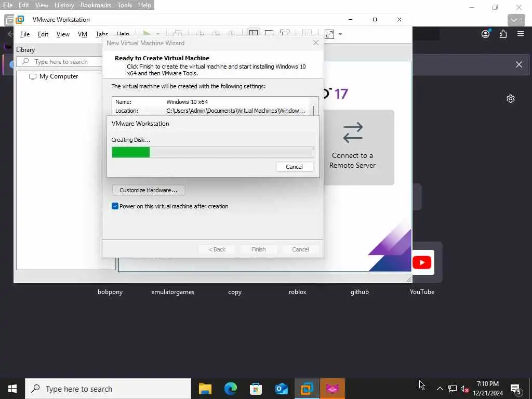The width and height of the screenshot is (532, 399).
Task: Click the muted volume tray icon
Action: 464,389
